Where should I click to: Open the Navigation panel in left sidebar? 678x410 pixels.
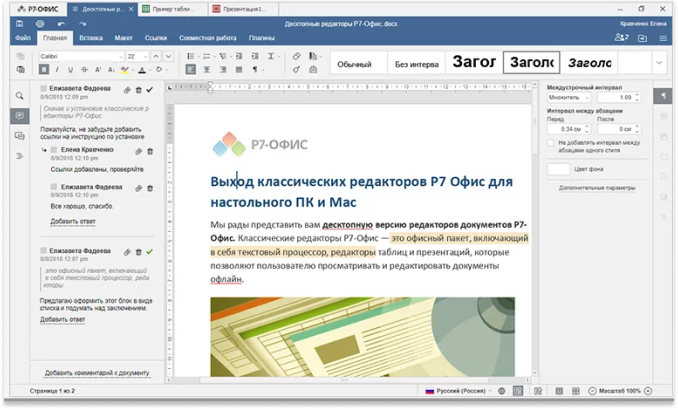[x=19, y=156]
